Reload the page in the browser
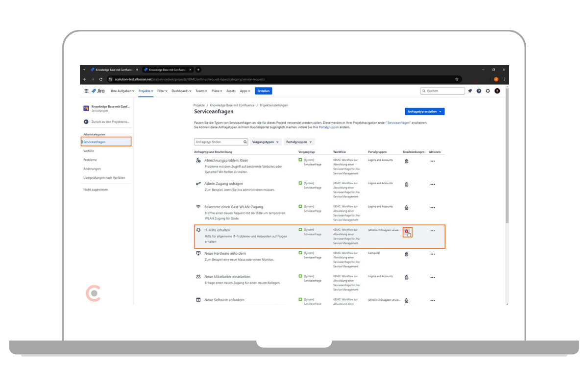 pyautogui.click(x=100, y=79)
